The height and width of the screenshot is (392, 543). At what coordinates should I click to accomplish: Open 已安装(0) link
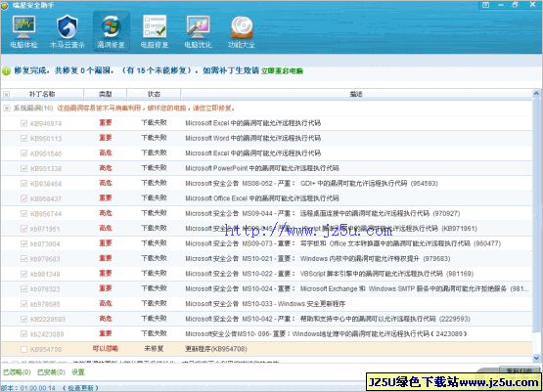pyautogui.click(x=51, y=372)
